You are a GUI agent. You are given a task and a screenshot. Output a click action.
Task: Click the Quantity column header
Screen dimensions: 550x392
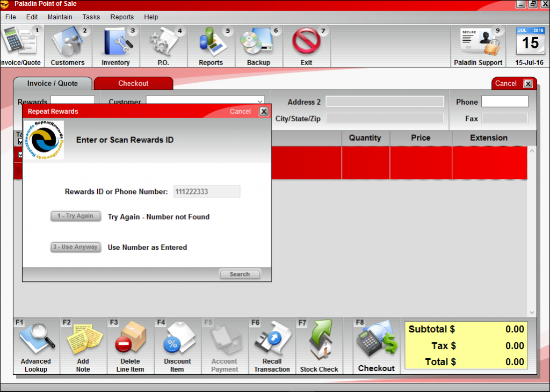pos(365,138)
